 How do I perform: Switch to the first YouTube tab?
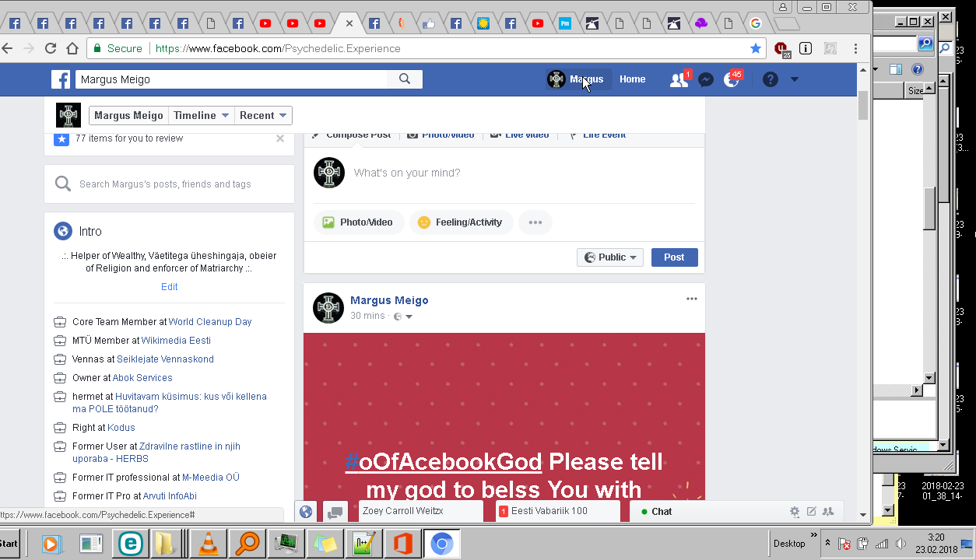click(265, 23)
